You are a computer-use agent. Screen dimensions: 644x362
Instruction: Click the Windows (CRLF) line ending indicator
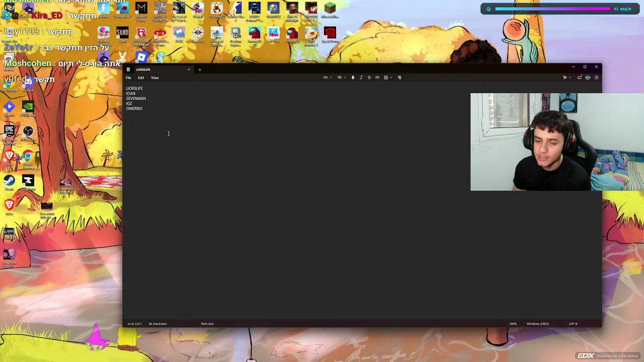(538, 324)
